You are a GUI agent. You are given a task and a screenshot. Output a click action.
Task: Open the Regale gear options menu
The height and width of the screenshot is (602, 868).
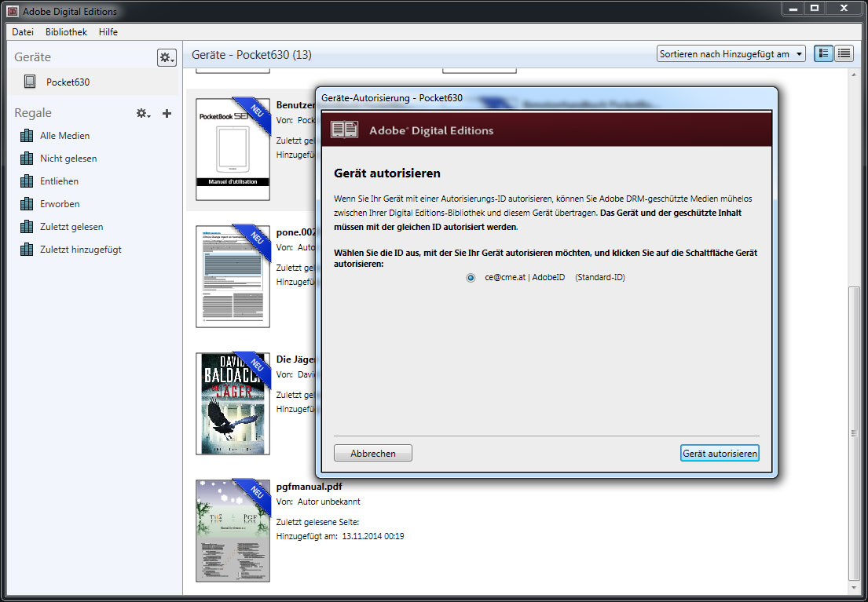[x=143, y=114]
